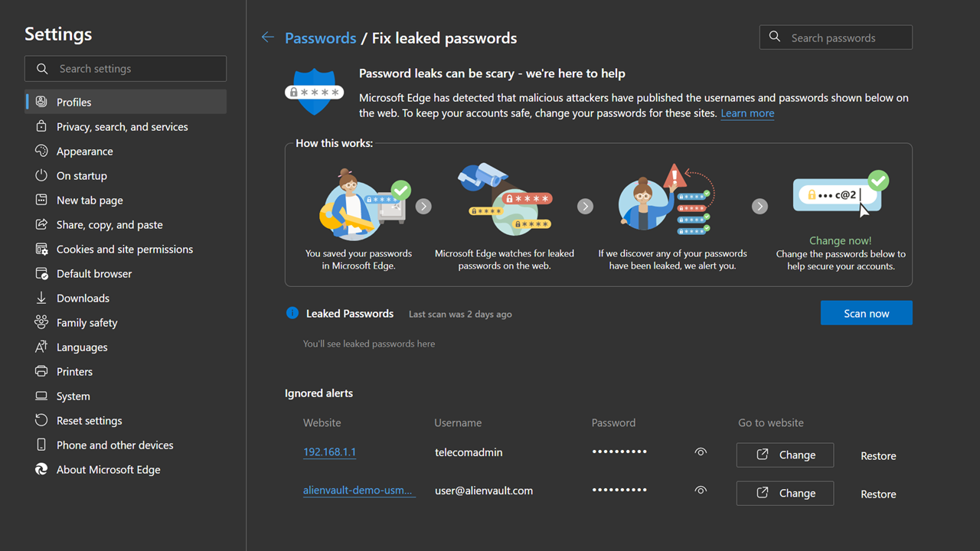Image resolution: width=980 pixels, height=551 pixels.
Task: Click the On startup power icon
Action: [41, 175]
